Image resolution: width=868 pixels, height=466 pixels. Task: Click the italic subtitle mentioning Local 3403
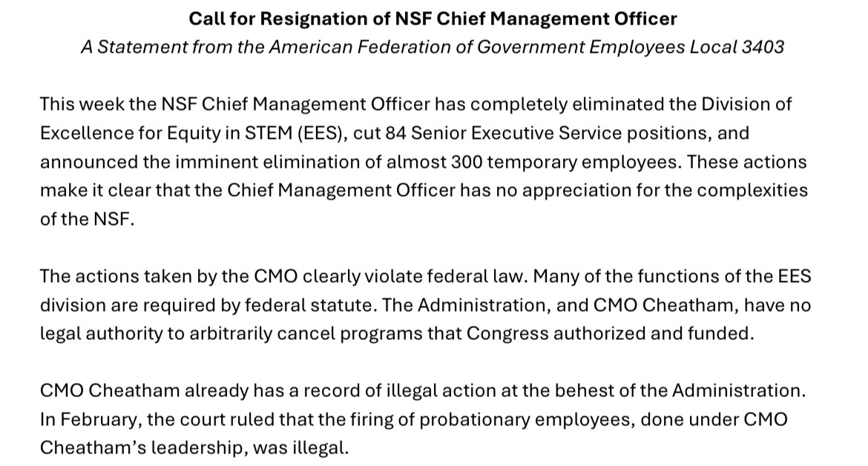[433, 47]
